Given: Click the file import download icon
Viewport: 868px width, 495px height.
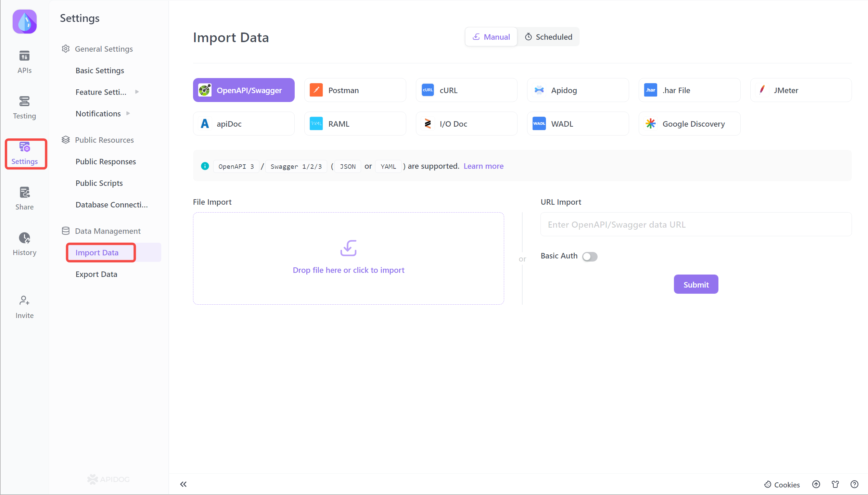Looking at the screenshot, I should point(348,248).
